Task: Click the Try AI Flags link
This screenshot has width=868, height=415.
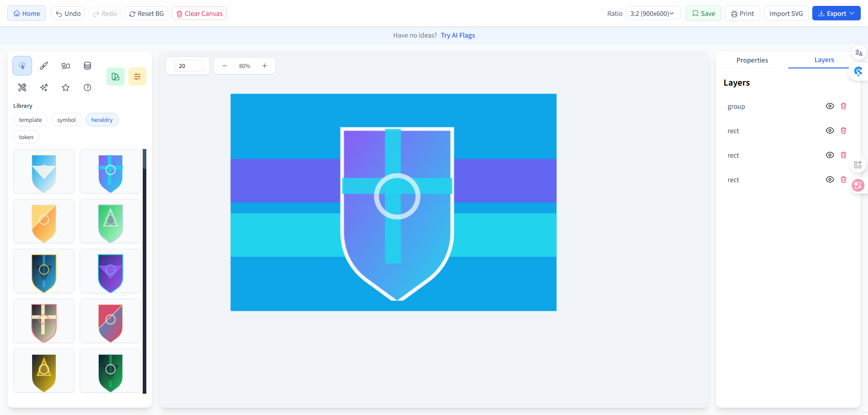Action: (x=458, y=35)
